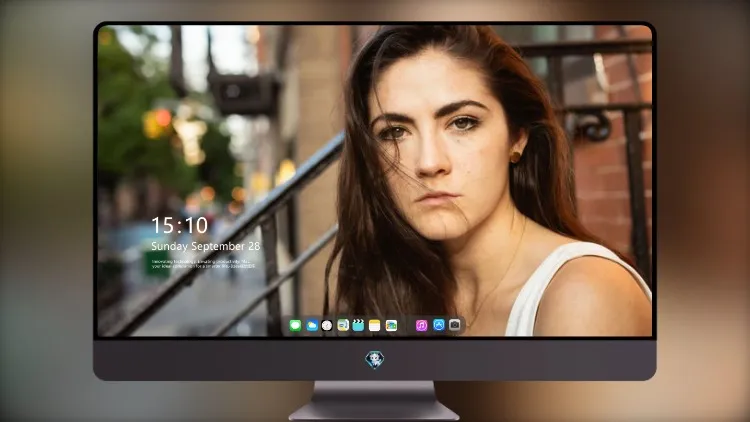
Task: Open the Camera app in dock
Action: tap(455, 325)
